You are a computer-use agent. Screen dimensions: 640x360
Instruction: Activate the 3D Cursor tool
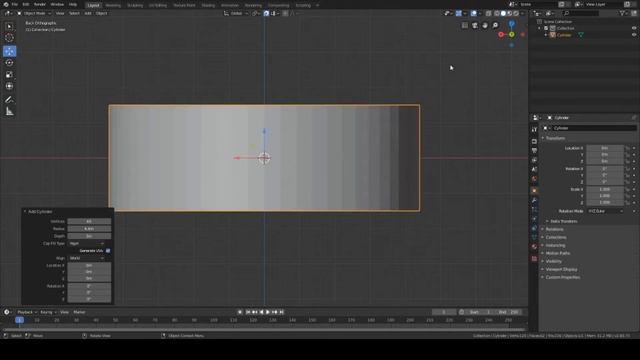(x=9, y=38)
